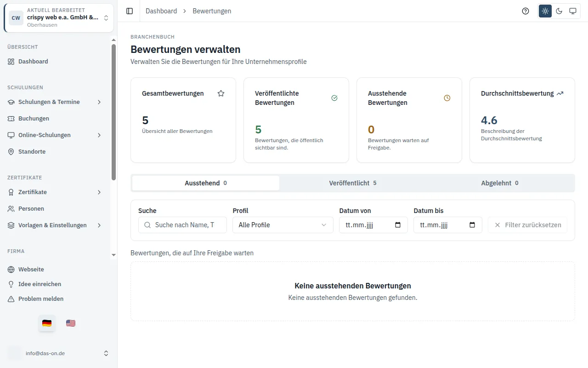Viewport: 588px width, 368px height.
Task: Click trend icon on Durchschnittsbewertung card
Action: point(560,93)
